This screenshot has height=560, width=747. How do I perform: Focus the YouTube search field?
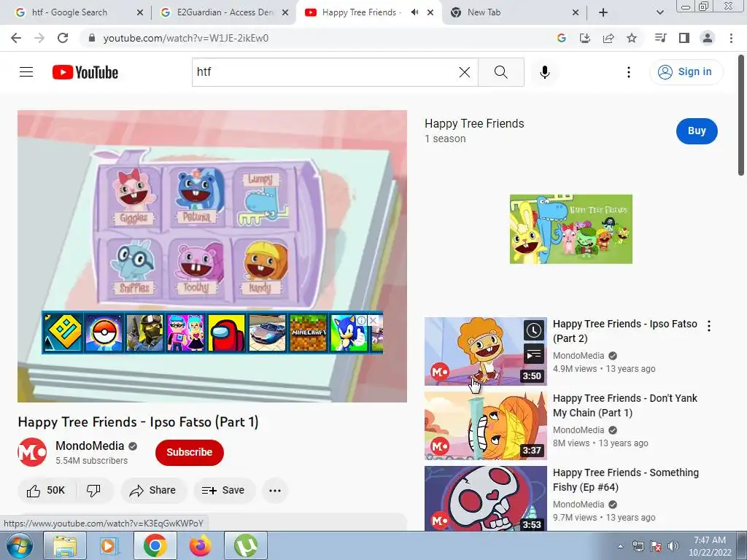324,72
